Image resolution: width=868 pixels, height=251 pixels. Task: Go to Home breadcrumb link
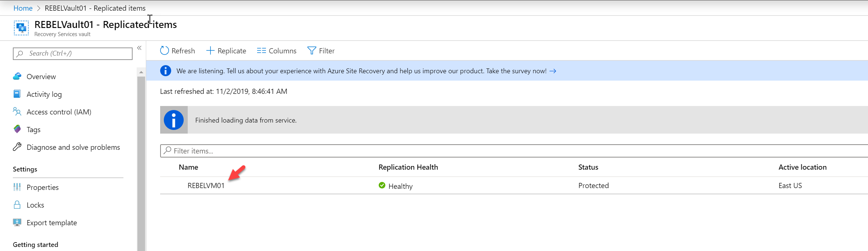pos(23,8)
